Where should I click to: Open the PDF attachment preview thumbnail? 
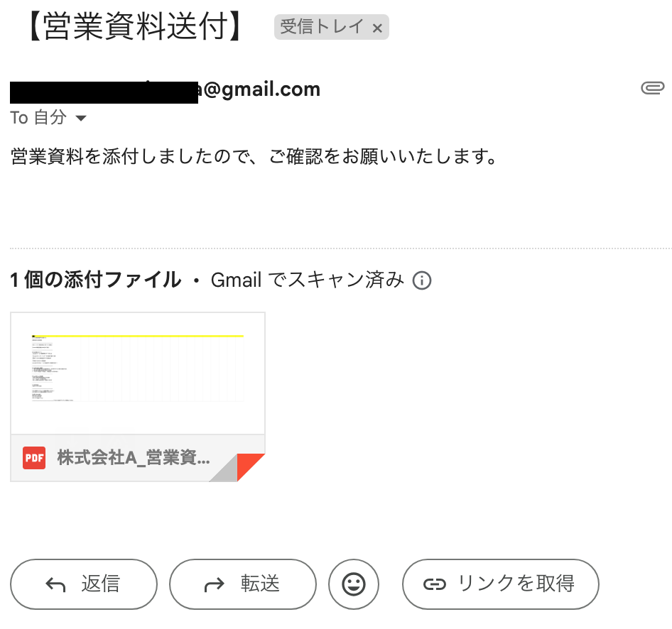tap(138, 373)
